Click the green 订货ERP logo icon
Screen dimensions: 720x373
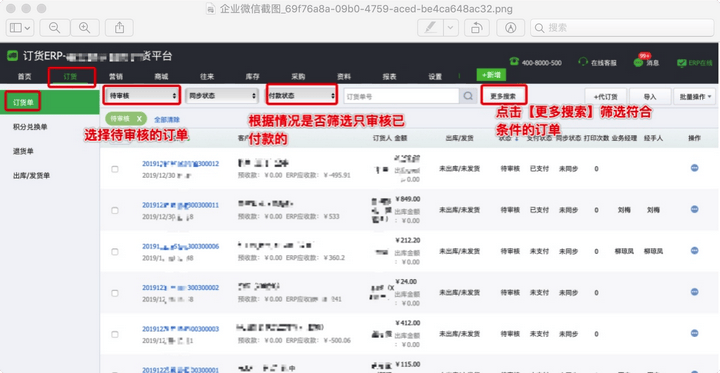pyautogui.click(x=12, y=56)
